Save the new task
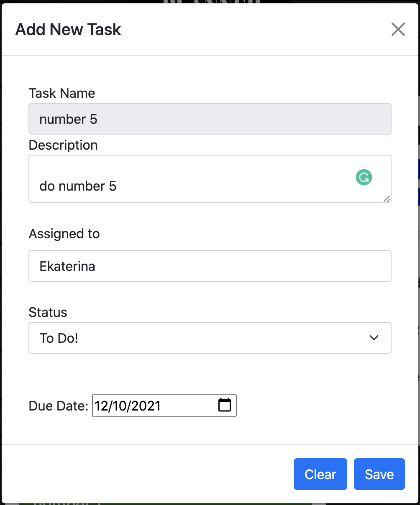Viewport: 420px width, 505px height. point(379,474)
